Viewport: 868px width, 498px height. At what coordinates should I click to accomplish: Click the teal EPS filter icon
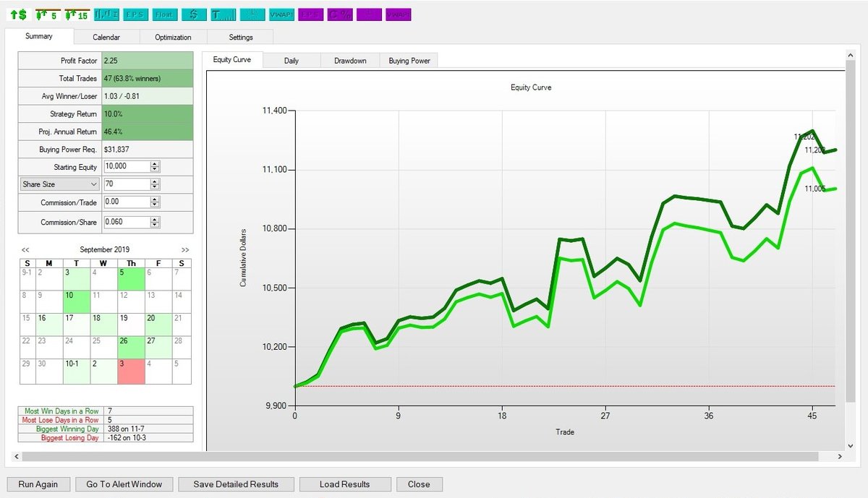tap(135, 14)
